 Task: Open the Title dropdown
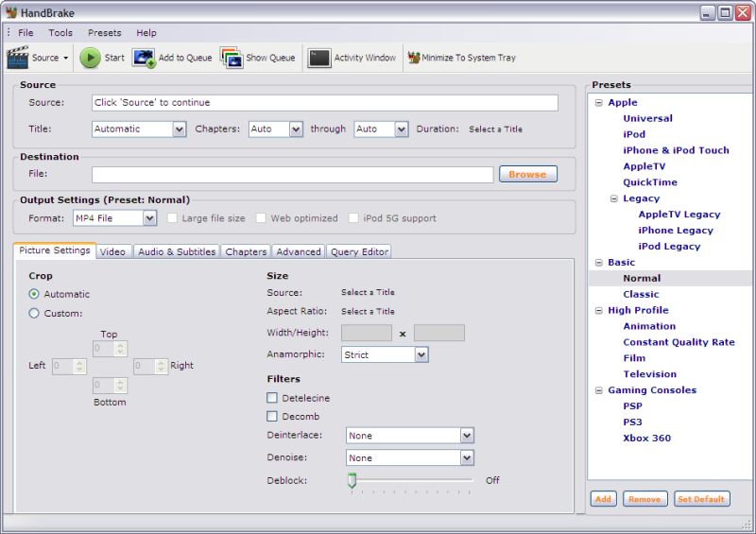(x=180, y=129)
